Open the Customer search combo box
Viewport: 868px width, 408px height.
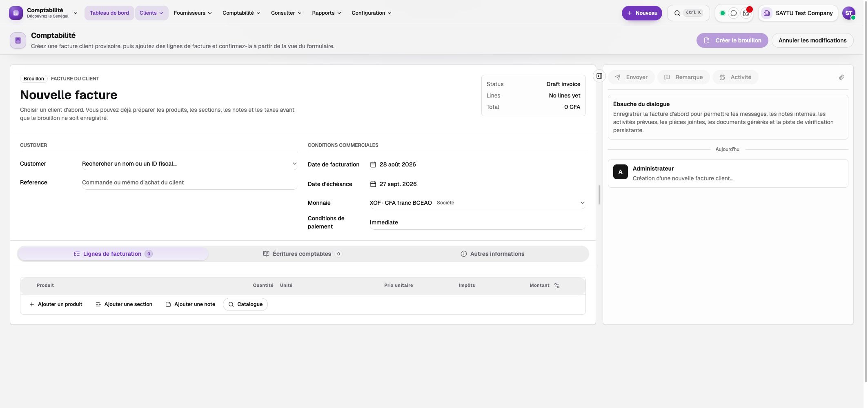189,164
